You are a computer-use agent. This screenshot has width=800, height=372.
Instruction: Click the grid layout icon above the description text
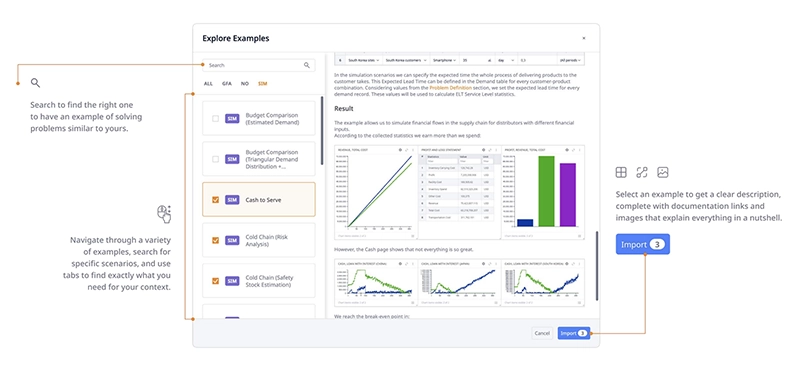[x=621, y=172]
